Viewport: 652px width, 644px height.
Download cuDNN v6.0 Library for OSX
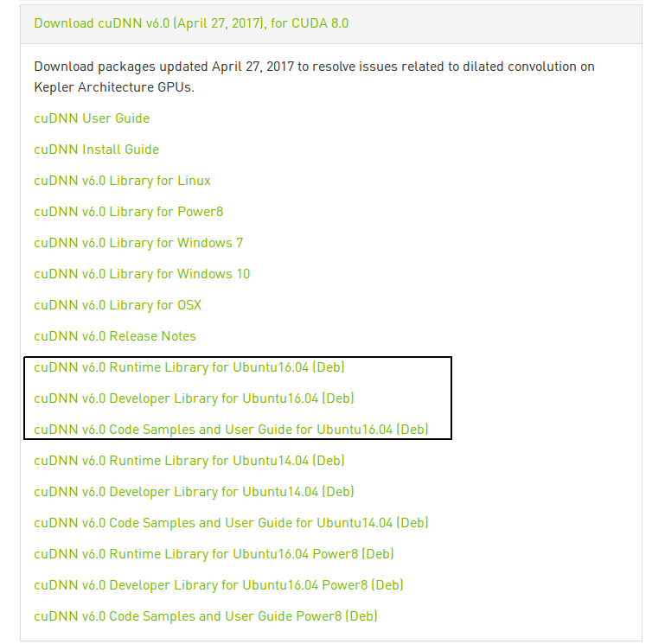pyautogui.click(x=118, y=305)
